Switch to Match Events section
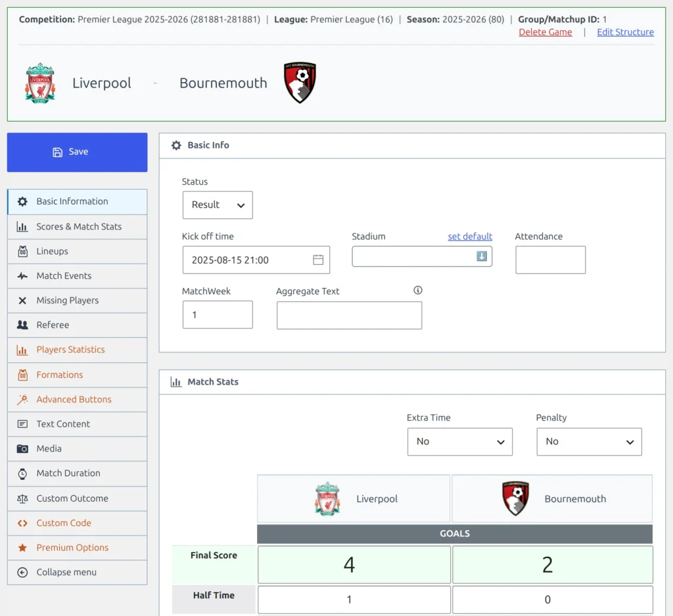 click(78, 276)
